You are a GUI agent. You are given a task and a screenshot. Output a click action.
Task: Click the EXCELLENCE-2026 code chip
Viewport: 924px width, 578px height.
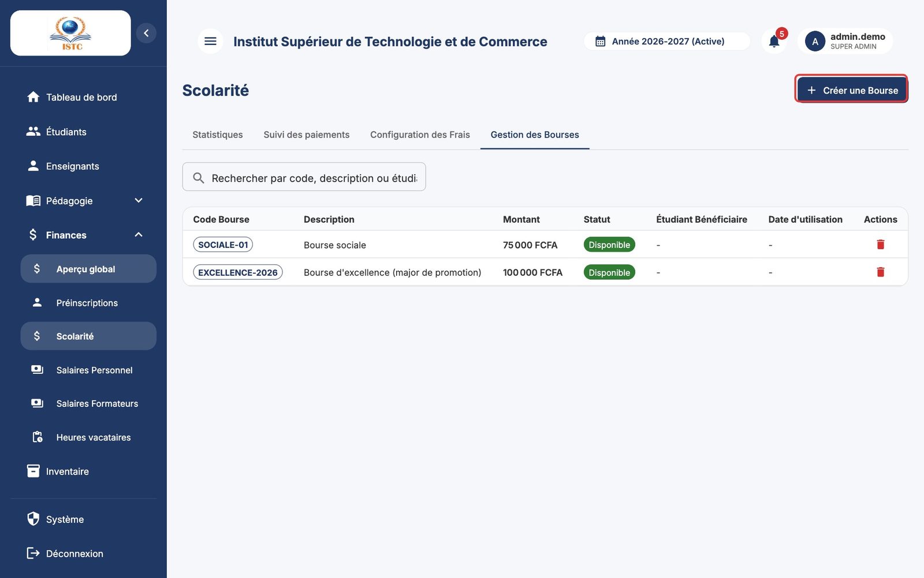[238, 272]
